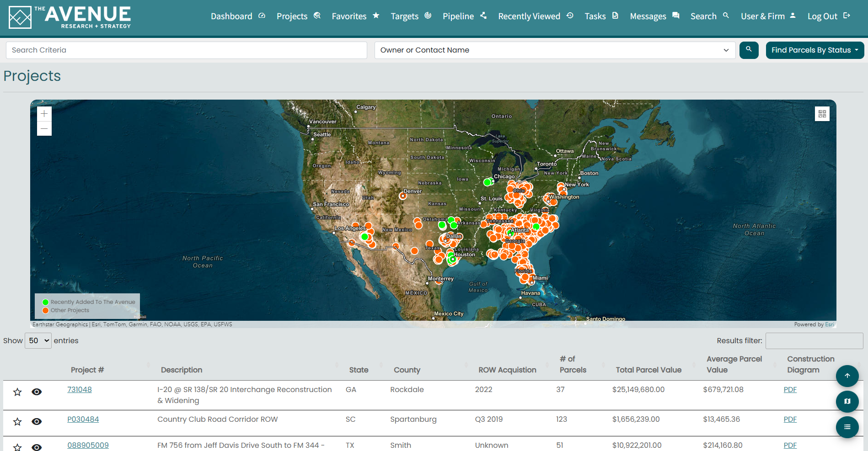Click the $679,721.08 average parcel value
Image resolution: width=868 pixels, height=451 pixels.
tap(723, 390)
